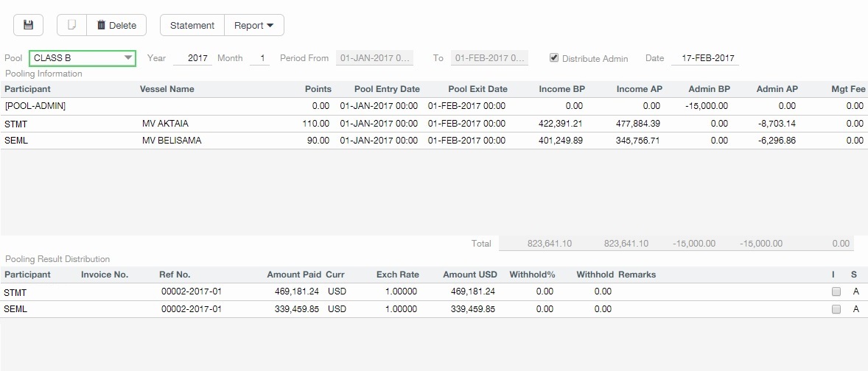Check the I checkbox for SEML row
Image resolution: width=868 pixels, height=371 pixels.
[836, 309]
